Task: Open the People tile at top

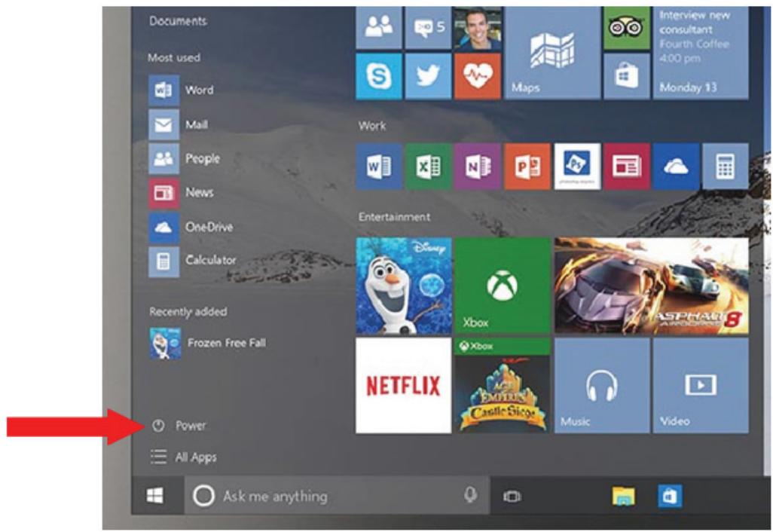Action: (379, 28)
